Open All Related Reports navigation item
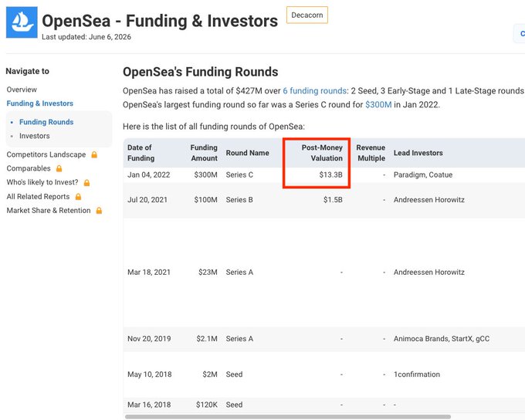This screenshot has width=525, height=420. [38, 197]
